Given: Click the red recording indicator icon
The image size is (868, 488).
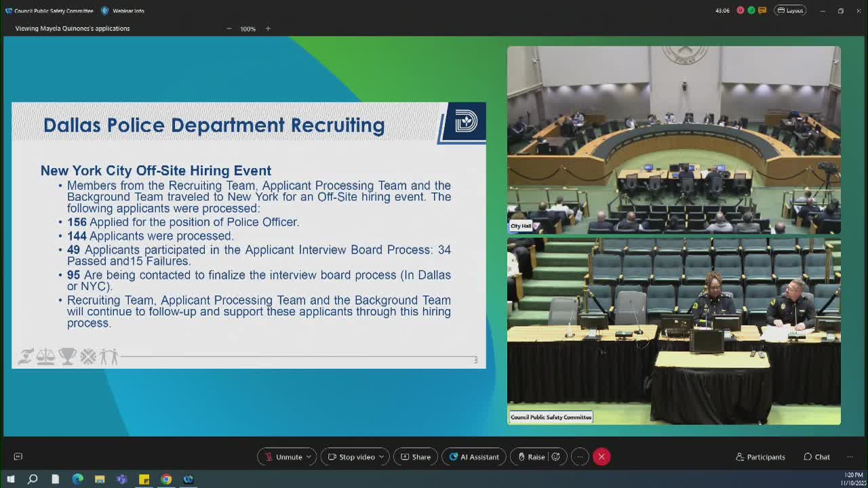Looking at the screenshot, I should pyautogui.click(x=741, y=11).
